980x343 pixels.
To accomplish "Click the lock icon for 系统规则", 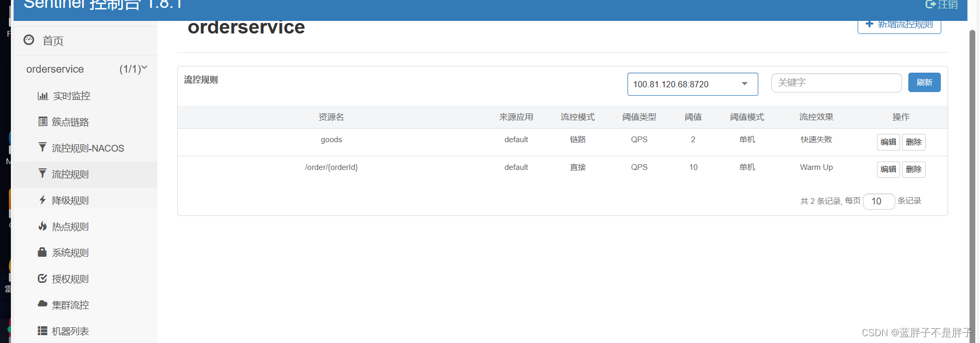I will tap(42, 252).
